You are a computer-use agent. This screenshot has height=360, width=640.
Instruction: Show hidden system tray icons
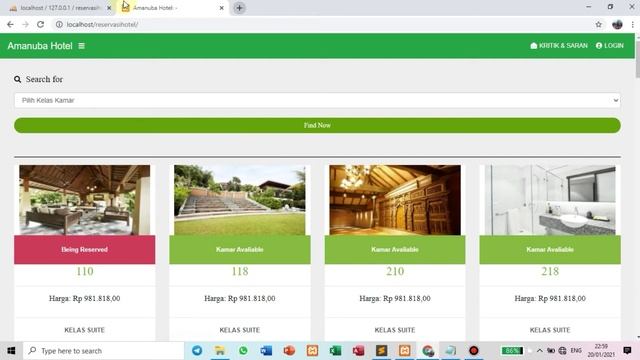(540, 351)
